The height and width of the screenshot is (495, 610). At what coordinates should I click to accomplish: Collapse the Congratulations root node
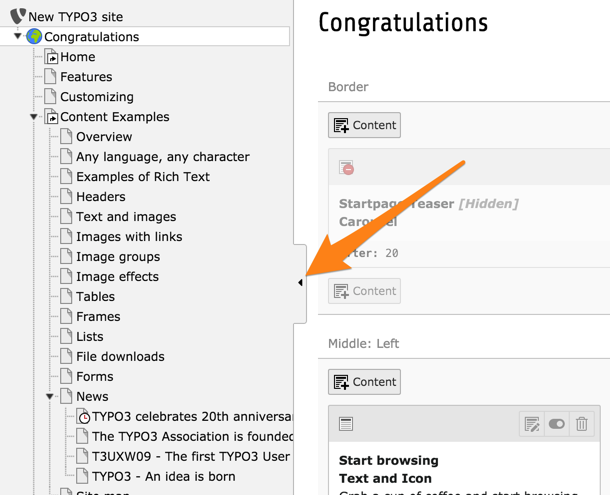[18, 36]
